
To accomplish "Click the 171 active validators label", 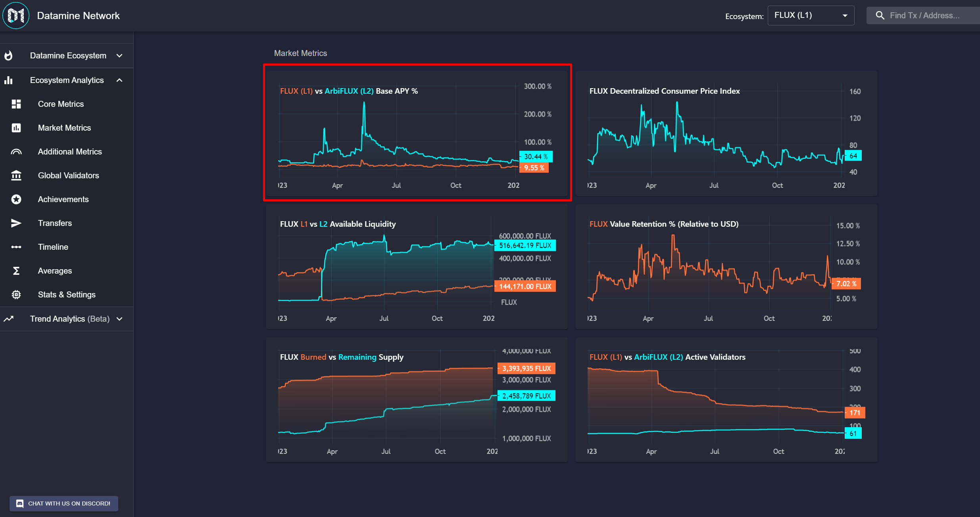I will tap(855, 413).
